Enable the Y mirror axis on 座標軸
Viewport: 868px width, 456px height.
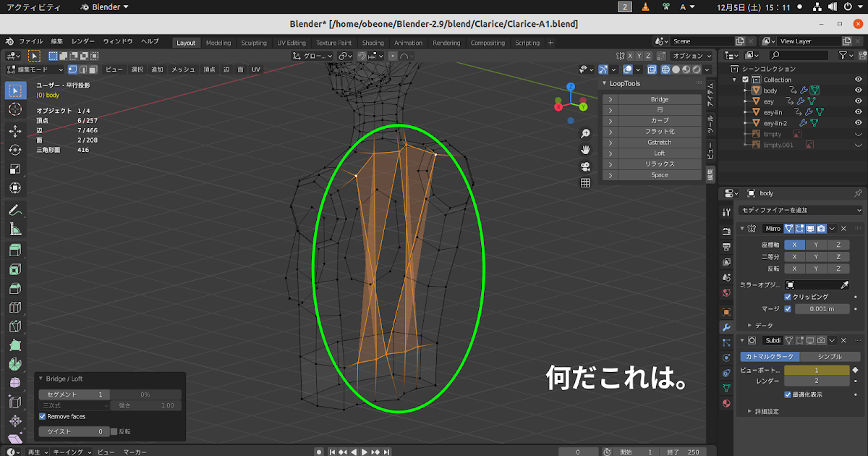(x=816, y=245)
